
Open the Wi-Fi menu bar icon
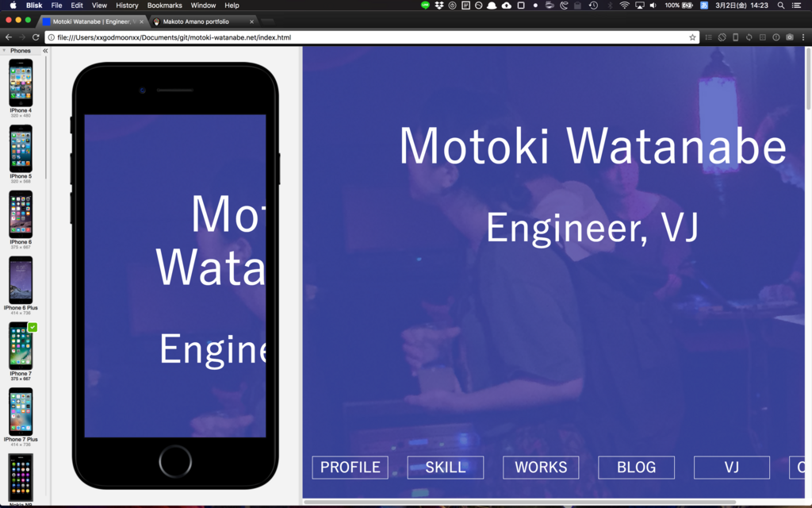coord(625,6)
